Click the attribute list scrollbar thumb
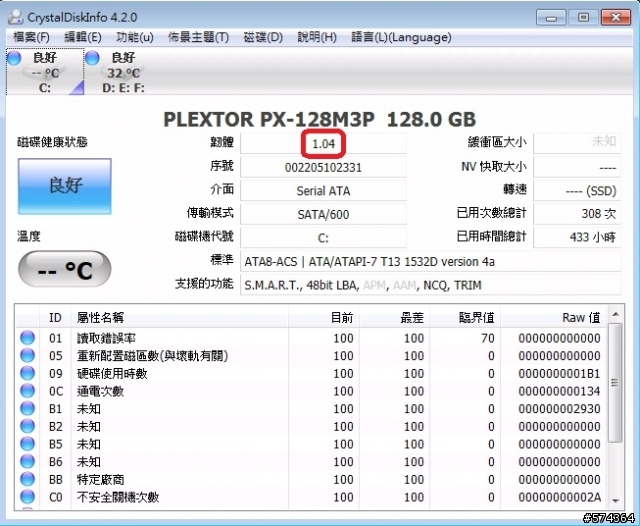640x526 pixels. coord(615,382)
